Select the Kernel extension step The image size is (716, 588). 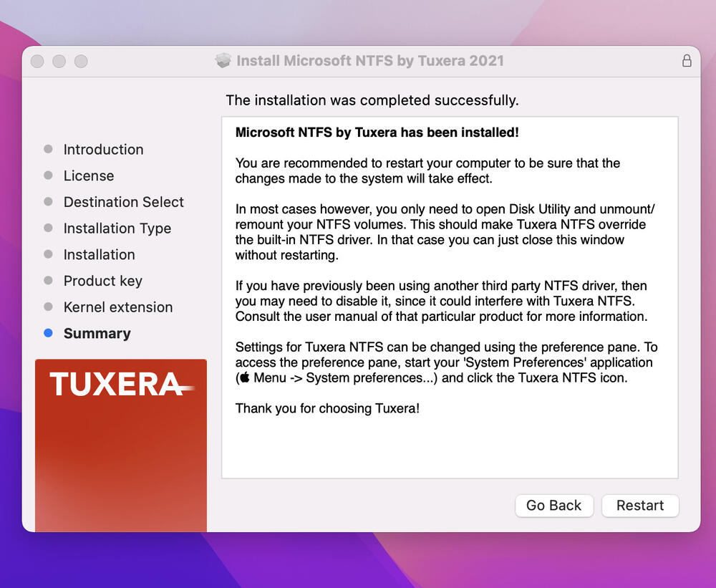pos(118,307)
